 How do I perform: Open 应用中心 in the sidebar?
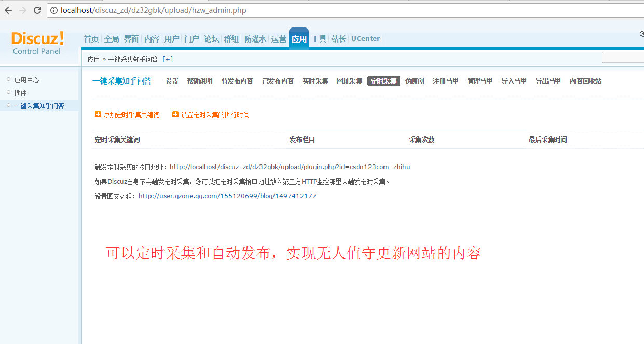click(26, 80)
